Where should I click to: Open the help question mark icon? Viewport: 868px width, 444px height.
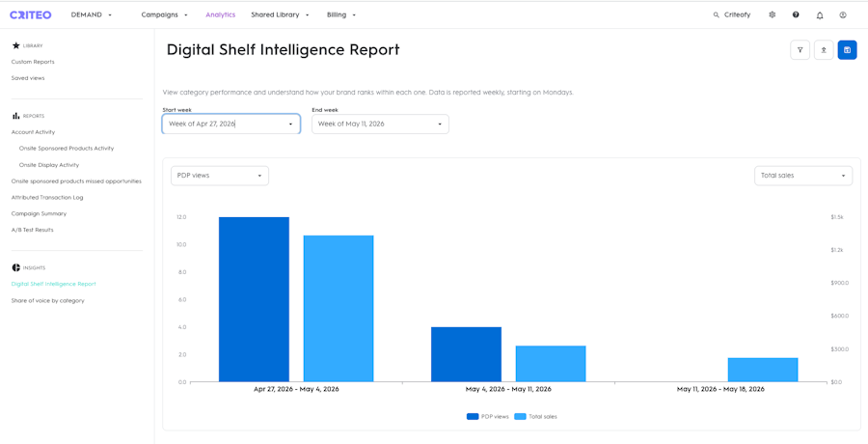[796, 15]
